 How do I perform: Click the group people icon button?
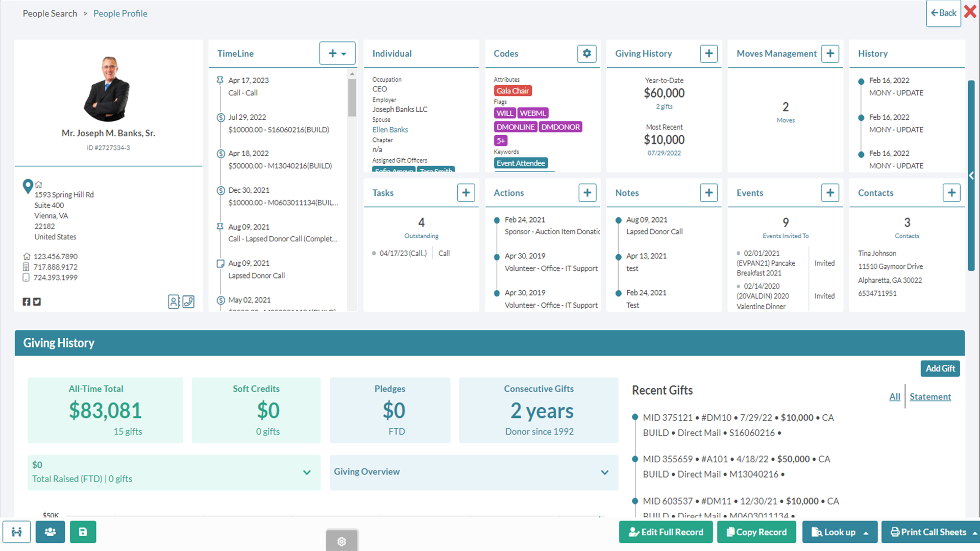click(50, 532)
